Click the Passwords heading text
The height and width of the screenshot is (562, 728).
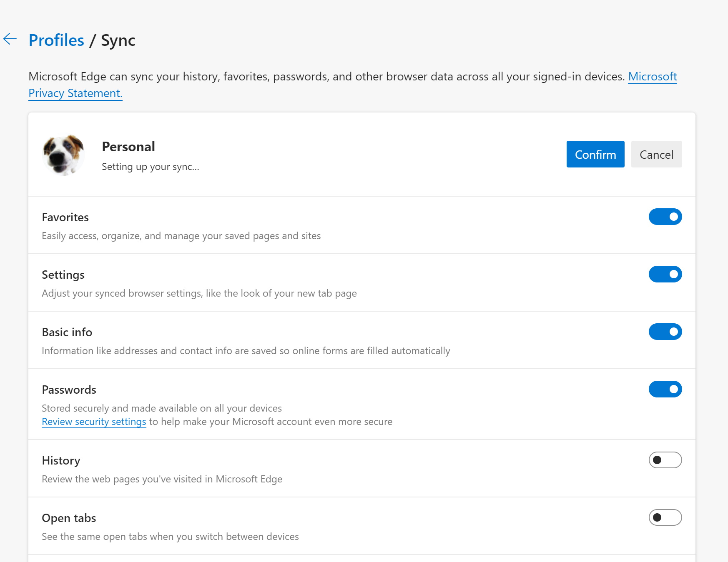click(69, 390)
